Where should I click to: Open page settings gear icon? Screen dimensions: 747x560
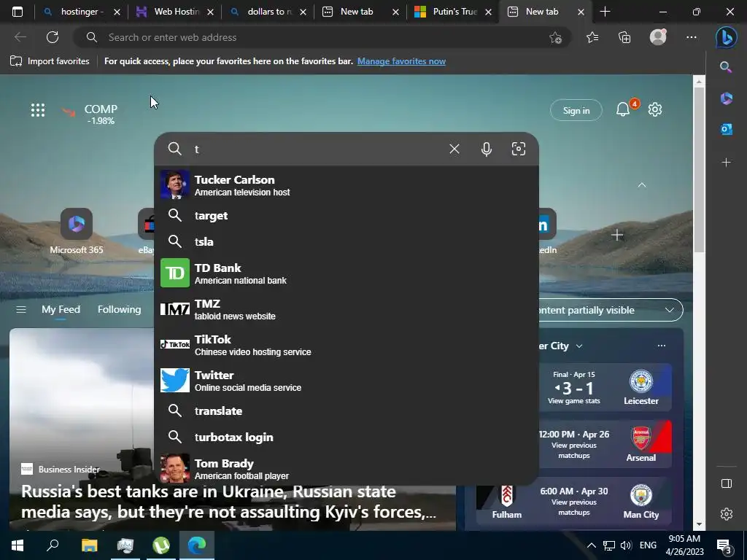click(655, 109)
